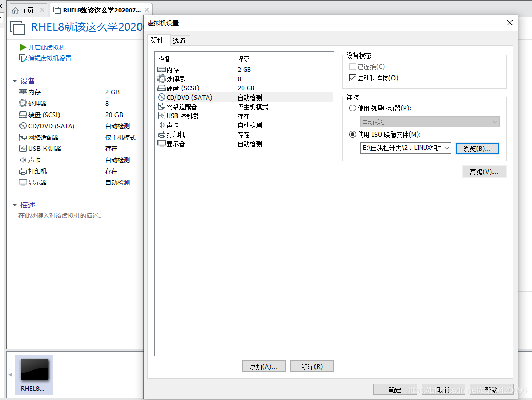Screen dimensions: 532x400
Task: Open the ISO image path dropdown arrow
Action: [447, 148]
